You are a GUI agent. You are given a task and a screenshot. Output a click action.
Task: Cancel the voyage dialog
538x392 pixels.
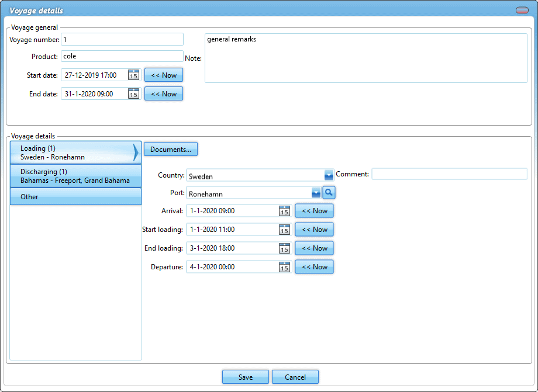(295, 377)
